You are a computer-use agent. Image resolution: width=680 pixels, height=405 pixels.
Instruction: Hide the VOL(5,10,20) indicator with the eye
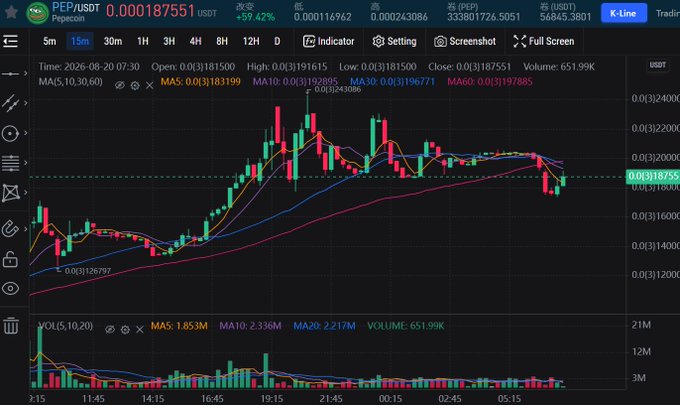coord(110,330)
